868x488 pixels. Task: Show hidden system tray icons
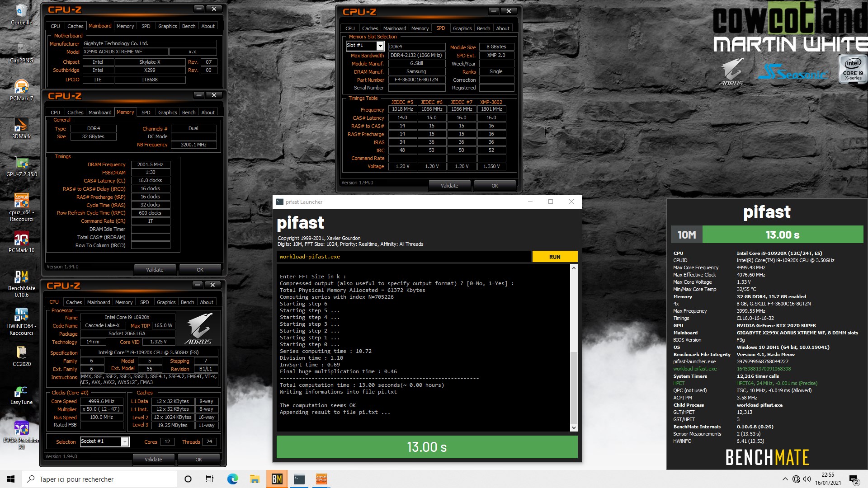(x=785, y=479)
